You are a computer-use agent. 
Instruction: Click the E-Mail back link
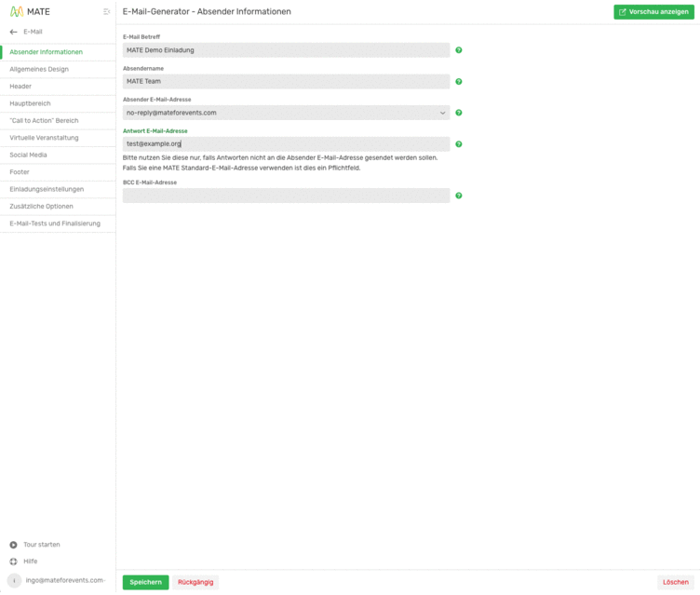pyautogui.click(x=33, y=32)
